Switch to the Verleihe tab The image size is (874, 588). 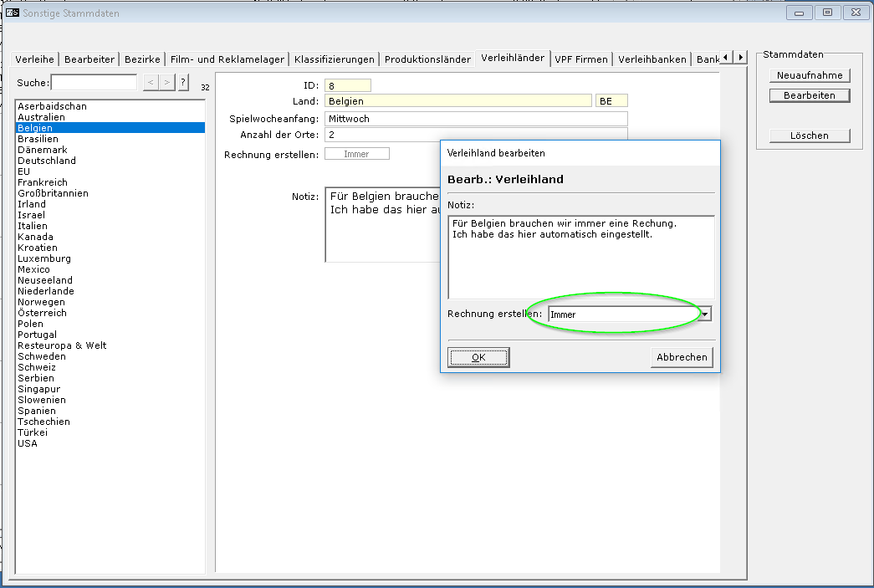point(35,59)
